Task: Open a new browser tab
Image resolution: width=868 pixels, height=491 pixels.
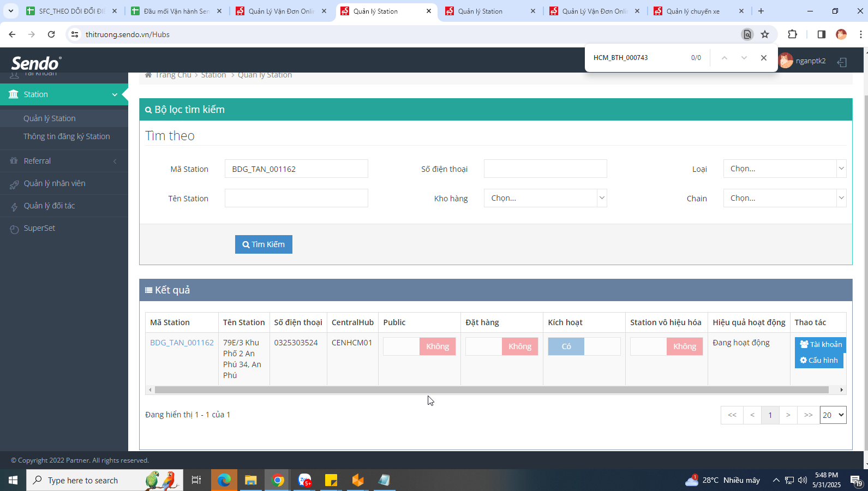Action: (x=761, y=11)
